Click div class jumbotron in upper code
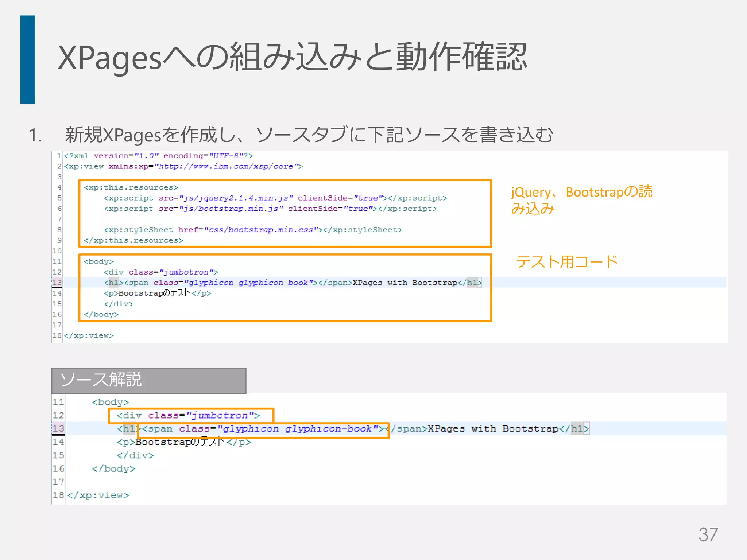Screen dimensions: 747x560 160,272
